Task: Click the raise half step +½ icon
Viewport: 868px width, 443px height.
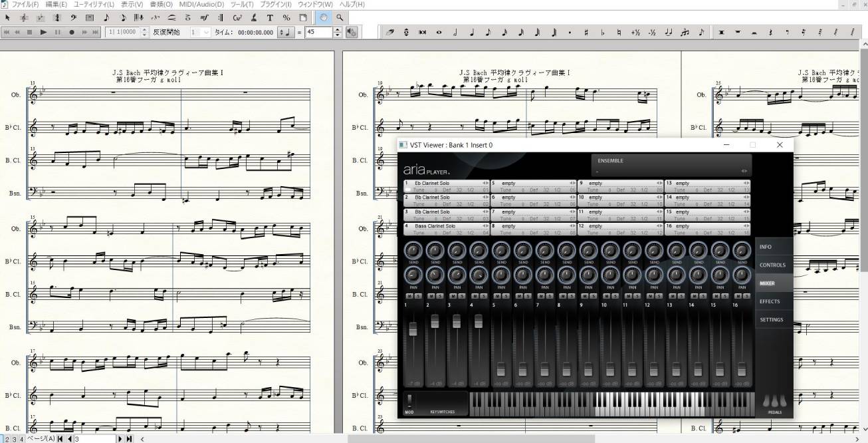Action: click(x=635, y=32)
